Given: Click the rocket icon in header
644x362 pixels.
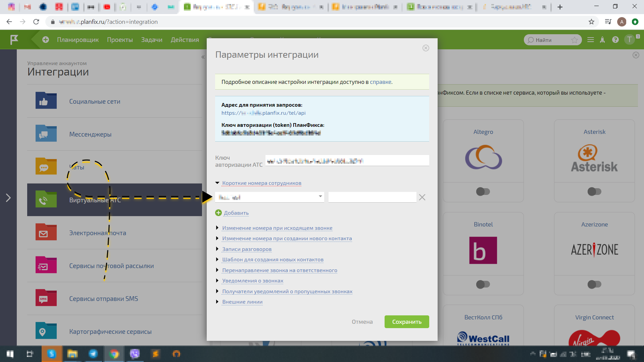Looking at the screenshot, I should tap(602, 40).
